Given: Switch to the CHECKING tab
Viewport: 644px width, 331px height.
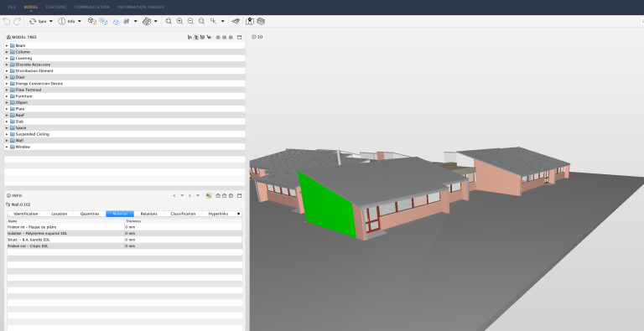Looking at the screenshot, I should [x=56, y=7].
